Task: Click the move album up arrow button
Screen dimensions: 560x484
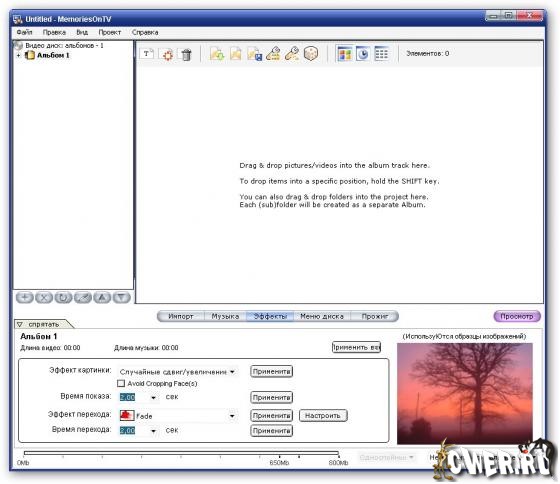Action: pos(102,297)
